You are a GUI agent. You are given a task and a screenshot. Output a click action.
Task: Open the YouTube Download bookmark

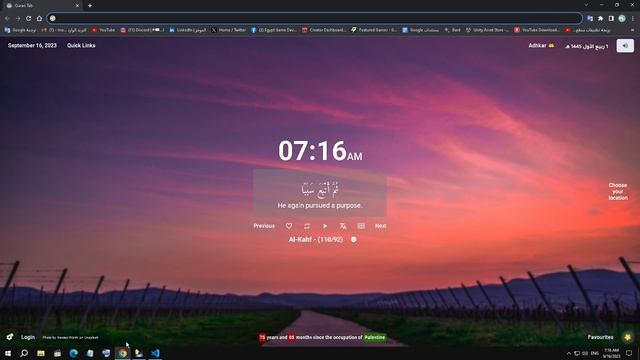(537, 30)
